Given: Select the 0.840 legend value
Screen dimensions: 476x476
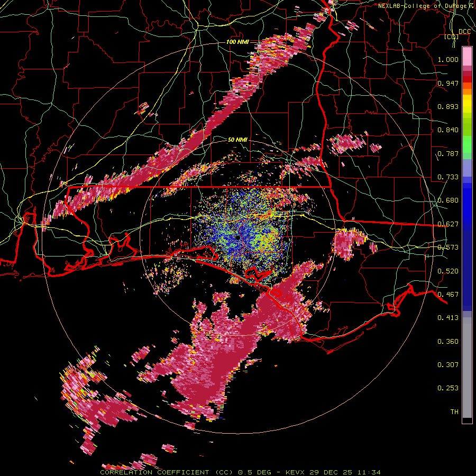Looking at the screenshot, I should [x=448, y=130].
